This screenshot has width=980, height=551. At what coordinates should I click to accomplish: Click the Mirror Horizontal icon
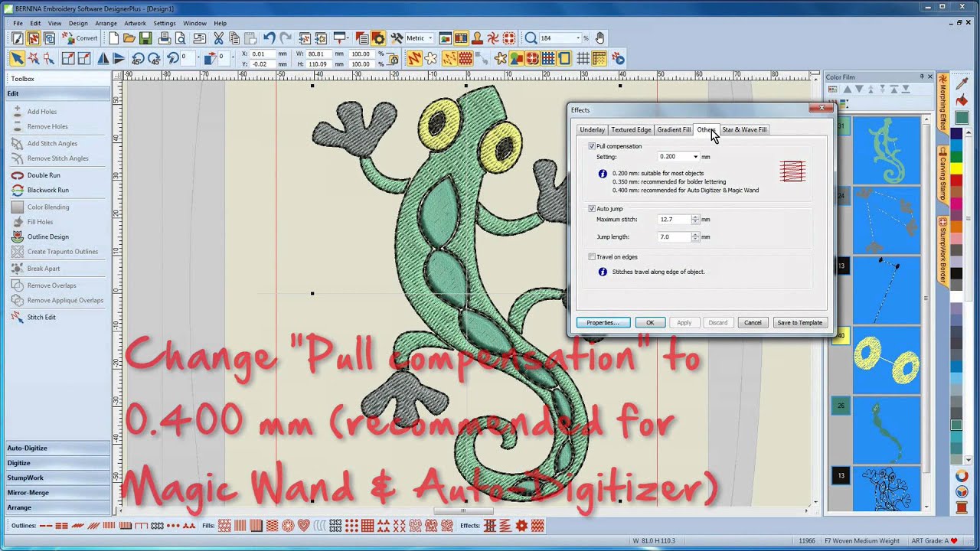pyautogui.click(x=103, y=58)
